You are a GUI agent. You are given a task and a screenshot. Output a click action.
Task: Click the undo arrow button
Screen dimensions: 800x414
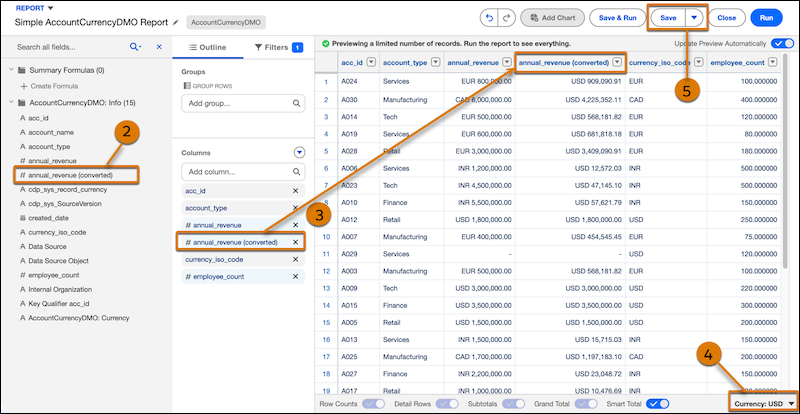coord(489,17)
